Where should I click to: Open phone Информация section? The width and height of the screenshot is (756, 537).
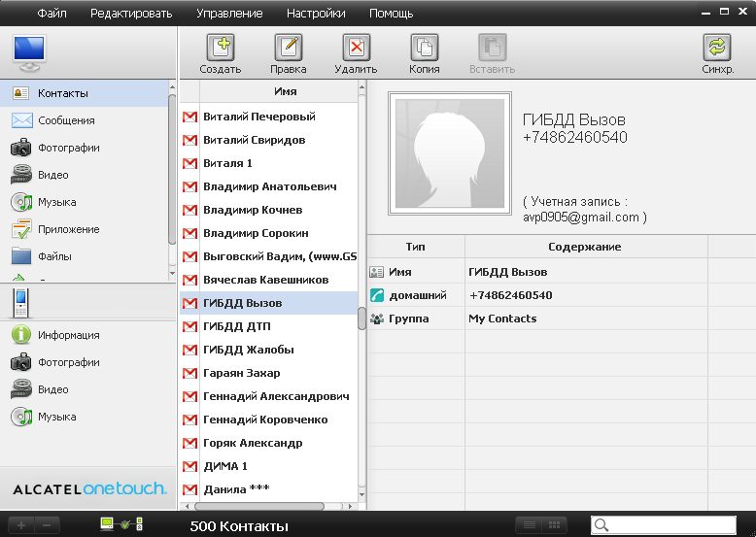click(x=87, y=335)
